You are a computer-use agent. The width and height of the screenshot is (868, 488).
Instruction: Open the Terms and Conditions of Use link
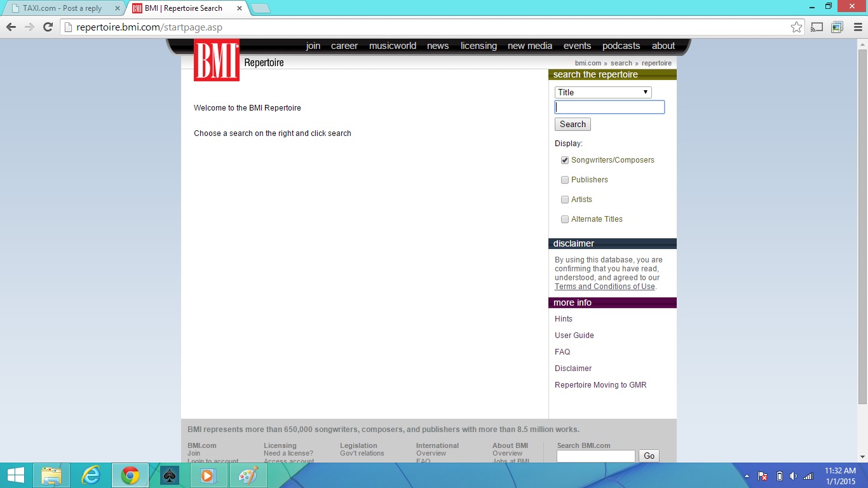tap(605, 287)
